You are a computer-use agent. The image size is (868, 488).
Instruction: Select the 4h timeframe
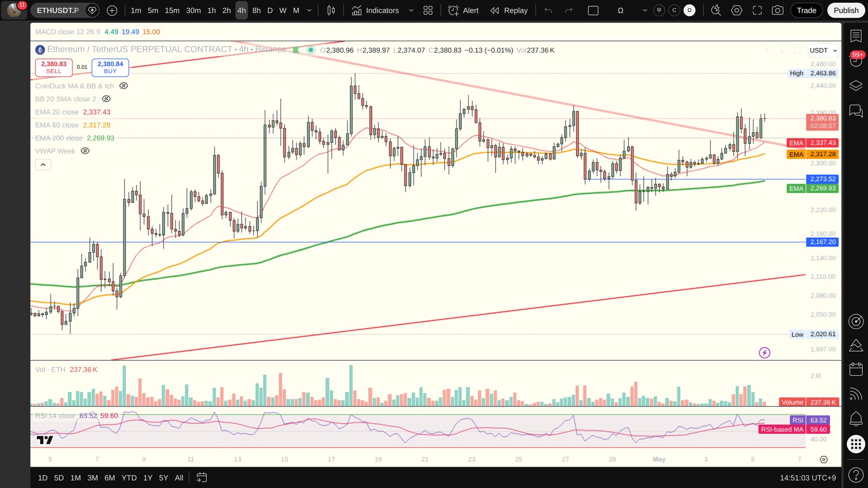[x=241, y=10]
